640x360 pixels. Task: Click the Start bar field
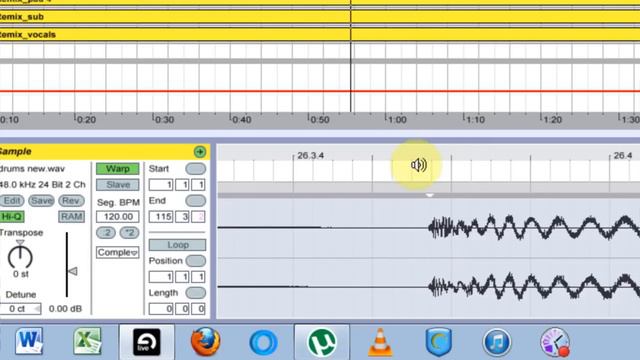pyautogui.click(x=161, y=185)
